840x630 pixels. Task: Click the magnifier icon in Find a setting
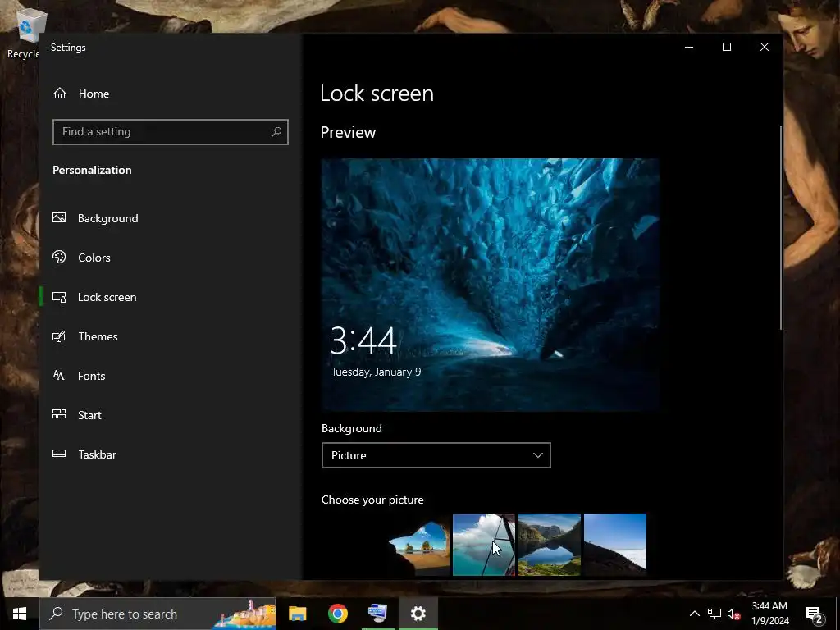pos(276,132)
